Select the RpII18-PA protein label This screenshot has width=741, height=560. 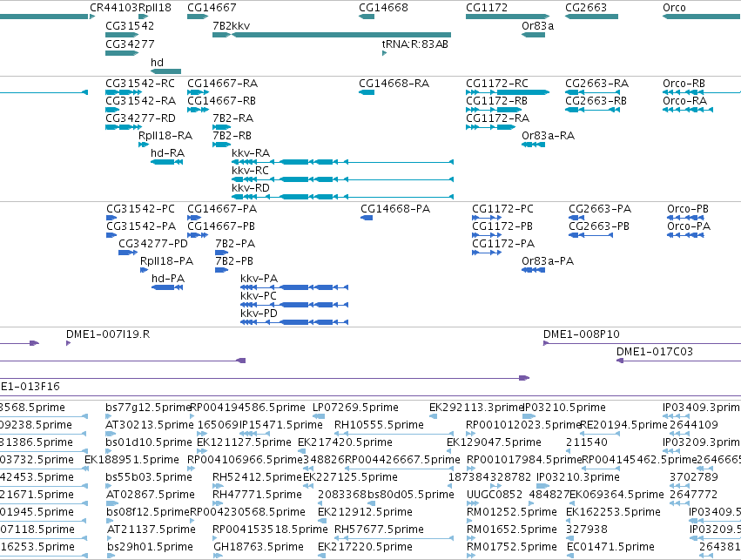pyautogui.click(x=167, y=261)
